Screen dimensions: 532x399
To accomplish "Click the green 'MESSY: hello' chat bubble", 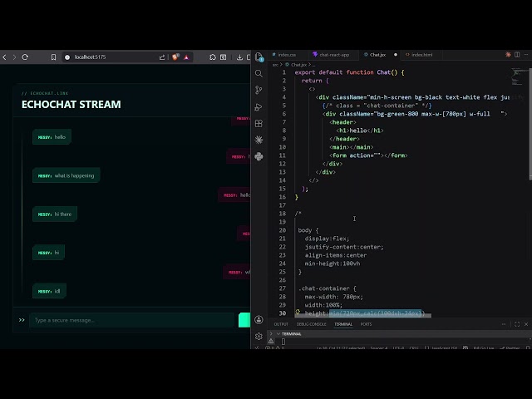I will 52,137.
